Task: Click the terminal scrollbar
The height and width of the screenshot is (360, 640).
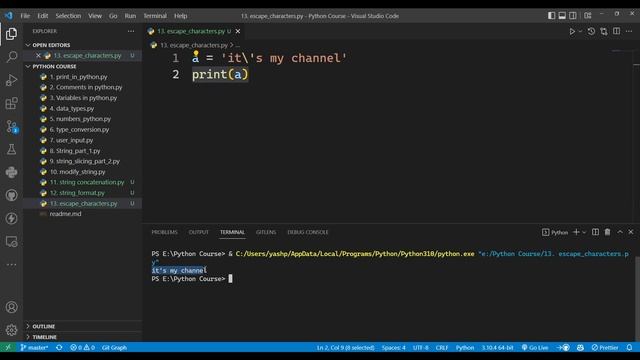Action: pyautogui.click(x=637, y=299)
